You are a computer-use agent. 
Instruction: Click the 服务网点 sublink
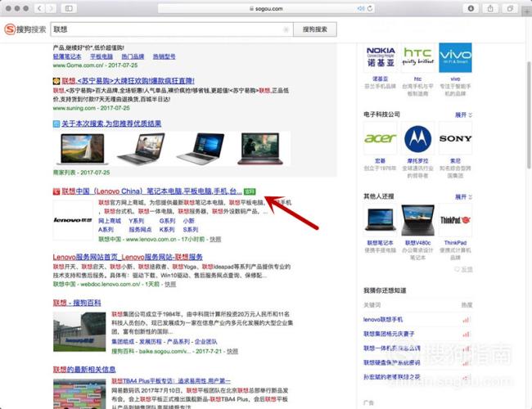140,230
